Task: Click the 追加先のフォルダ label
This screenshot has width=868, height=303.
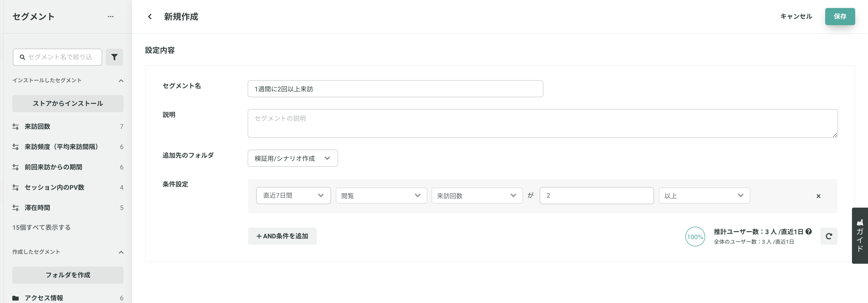Action: tap(188, 155)
